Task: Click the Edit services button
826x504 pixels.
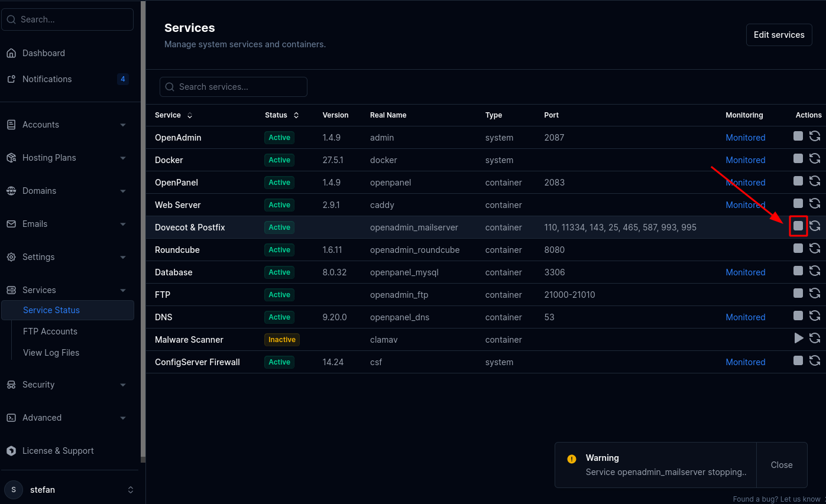Action: point(779,35)
